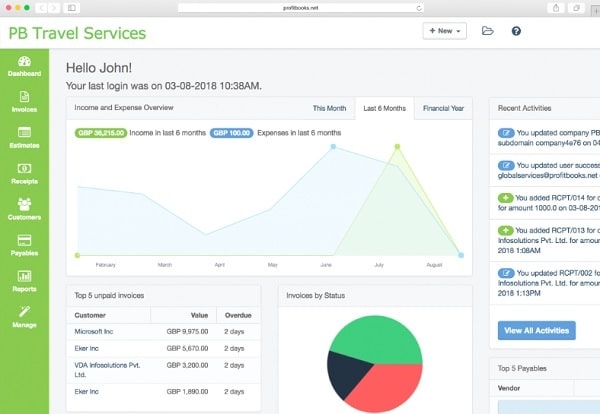
Task: Open help via question mark icon
Action: 516,31
